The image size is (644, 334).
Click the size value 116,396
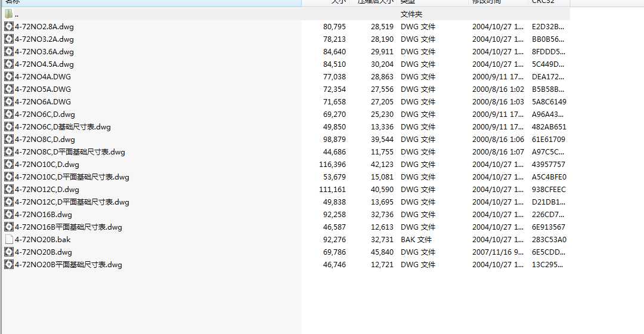[x=332, y=165]
